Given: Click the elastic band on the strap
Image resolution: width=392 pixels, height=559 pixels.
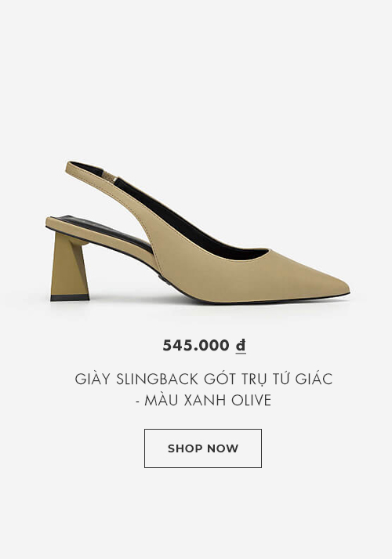Looking at the screenshot, I should pos(108,175).
